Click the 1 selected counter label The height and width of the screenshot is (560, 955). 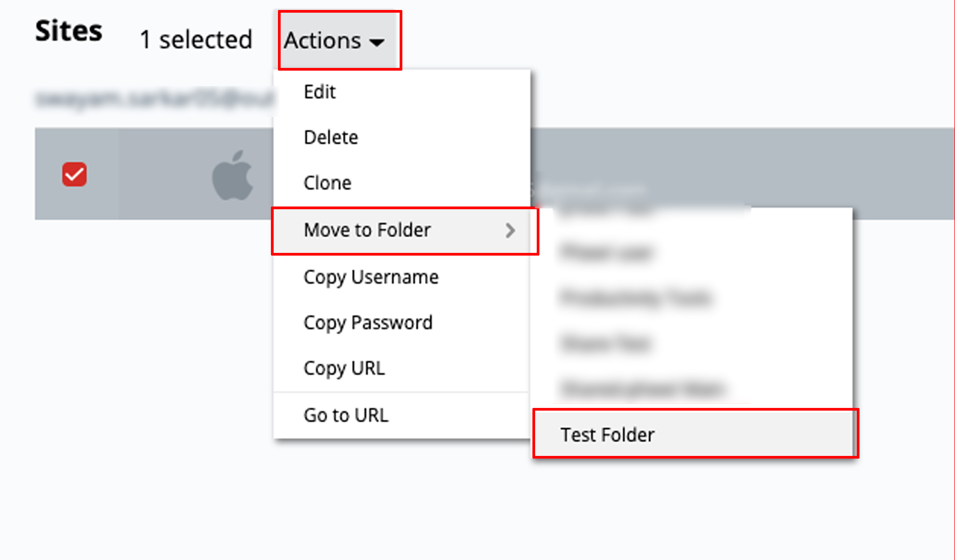[196, 40]
